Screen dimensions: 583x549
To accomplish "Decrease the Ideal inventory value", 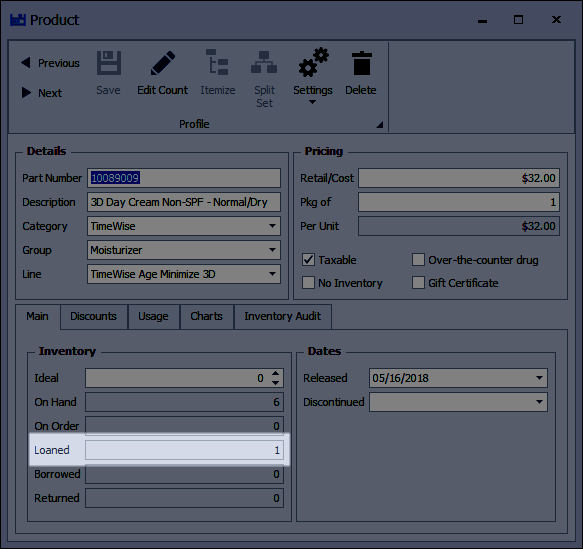I will pos(276,383).
